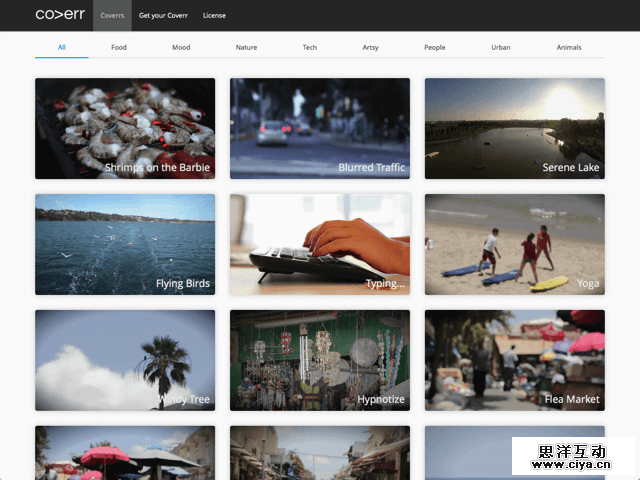Open Shrimps on the Barbie video
The height and width of the screenshot is (480, 640).
(125, 129)
